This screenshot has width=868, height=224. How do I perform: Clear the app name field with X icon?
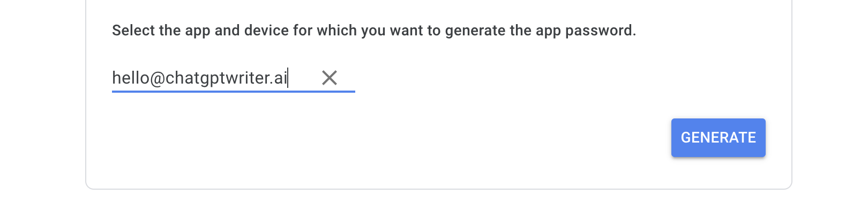pyautogui.click(x=330, y=78)
